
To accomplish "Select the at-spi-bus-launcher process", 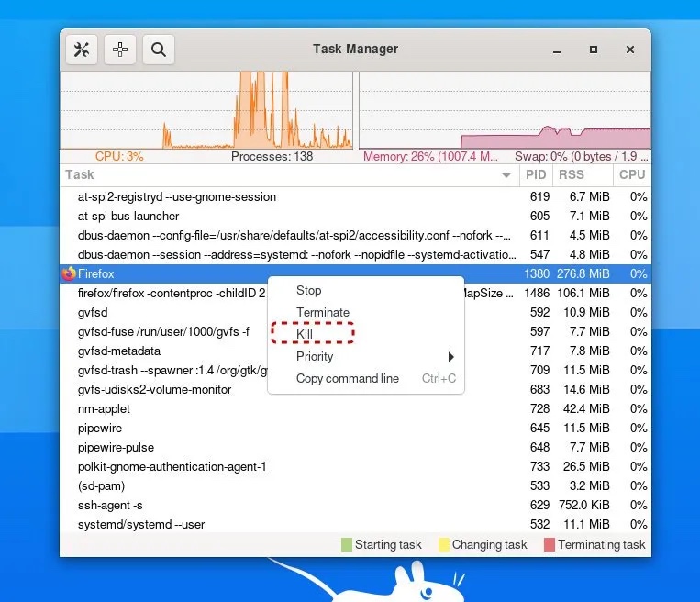I will click(x=355, y=216).
